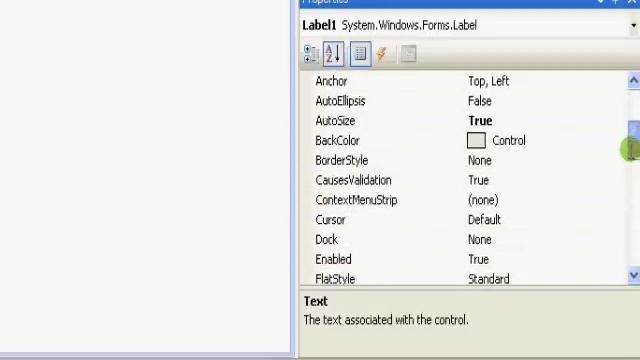640x360 pixels.
Task: Click the Enabled True value
Action: pos(478,260)
